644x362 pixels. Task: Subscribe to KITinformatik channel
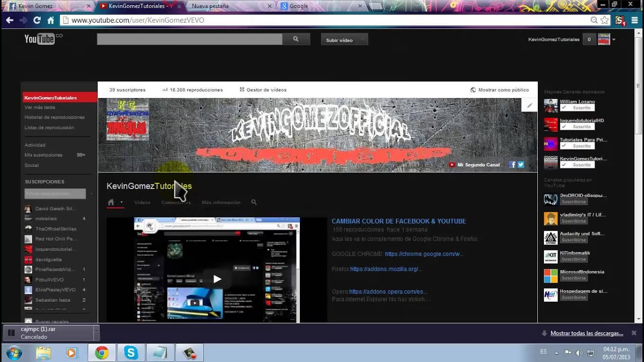click(574, 259)
